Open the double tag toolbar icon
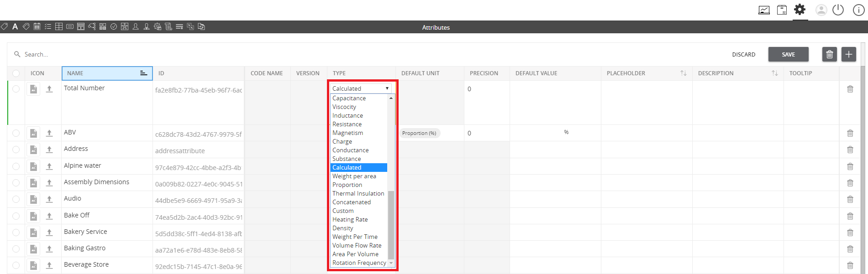The width and height of the screenshot is (868, 274). (26, 26)
